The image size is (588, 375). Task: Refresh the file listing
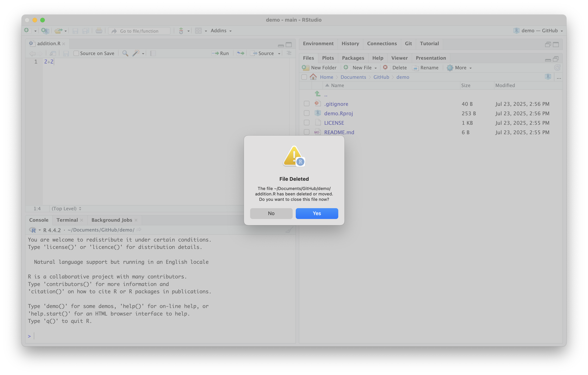(x=557, y=68)
